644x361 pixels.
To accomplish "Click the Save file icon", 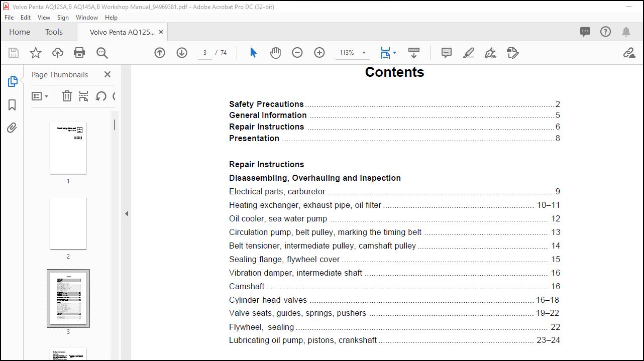I will 14,53.
